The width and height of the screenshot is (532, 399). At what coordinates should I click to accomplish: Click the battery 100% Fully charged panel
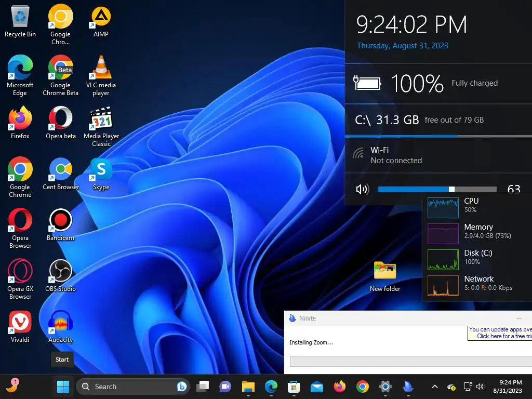[438, 84]
